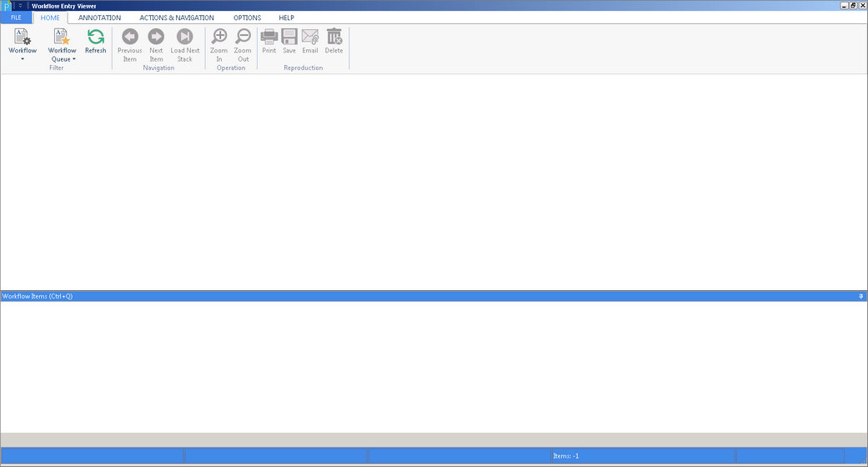Screen dimensions: 868x467
Task: Print the current document
Action: coord(269,41)
